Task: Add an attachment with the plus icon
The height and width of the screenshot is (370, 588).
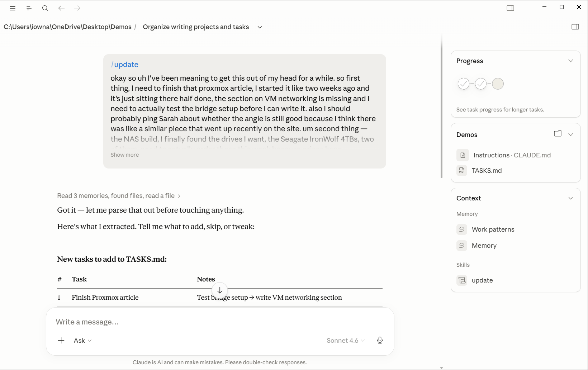Action: click(x=61, y=341)
